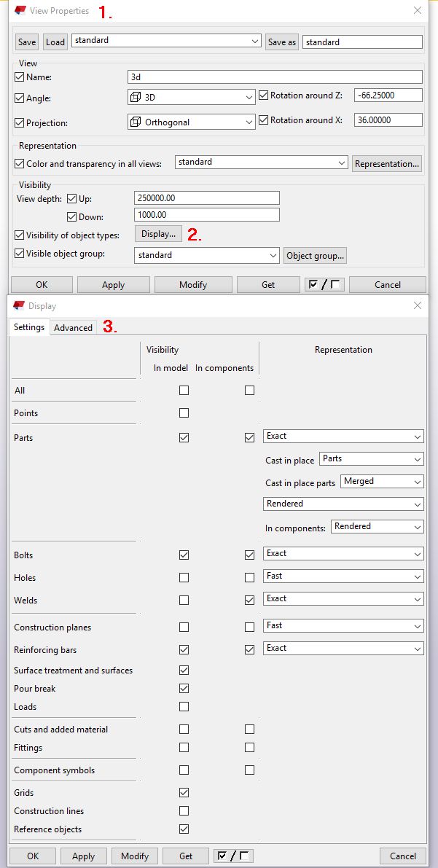Switch to the Advanced tab
Screen dimensions: 438x868
(74, 328)
